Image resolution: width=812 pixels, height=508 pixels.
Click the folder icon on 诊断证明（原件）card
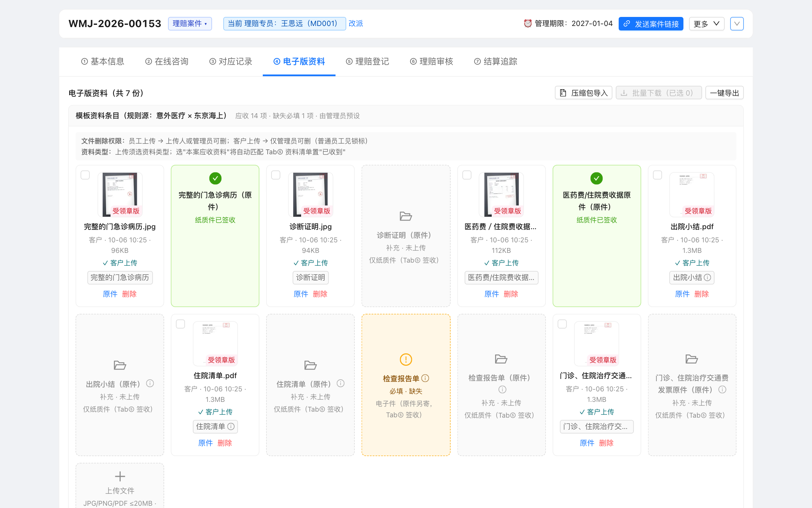click(x=406, y=216)
